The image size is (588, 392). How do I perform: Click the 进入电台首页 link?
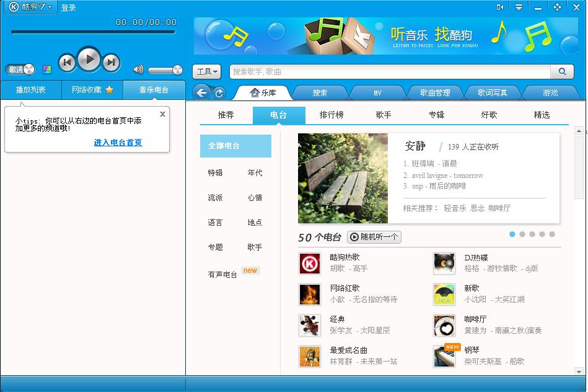[x=118, y=142]
